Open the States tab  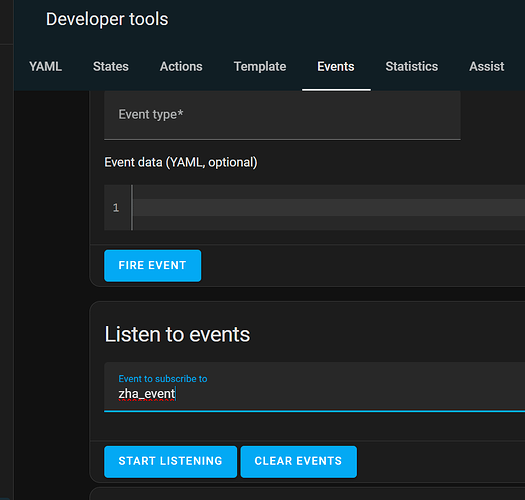pyautogui.click(x=111, y=67)
